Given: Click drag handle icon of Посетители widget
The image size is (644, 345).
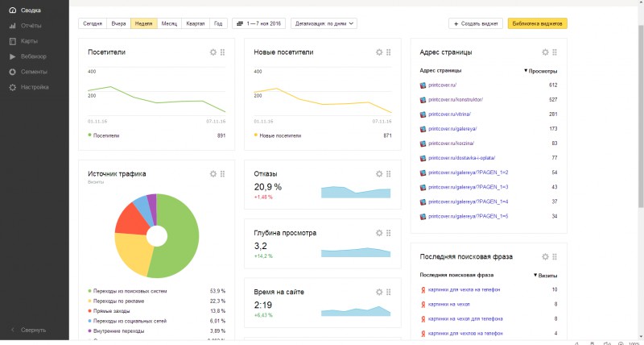Looking at the screenshot, I should (223, 52).
